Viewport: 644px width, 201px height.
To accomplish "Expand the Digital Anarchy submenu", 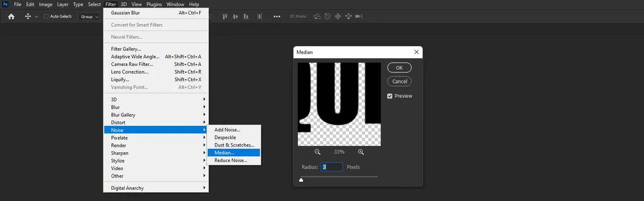I will tap(156, 188).
